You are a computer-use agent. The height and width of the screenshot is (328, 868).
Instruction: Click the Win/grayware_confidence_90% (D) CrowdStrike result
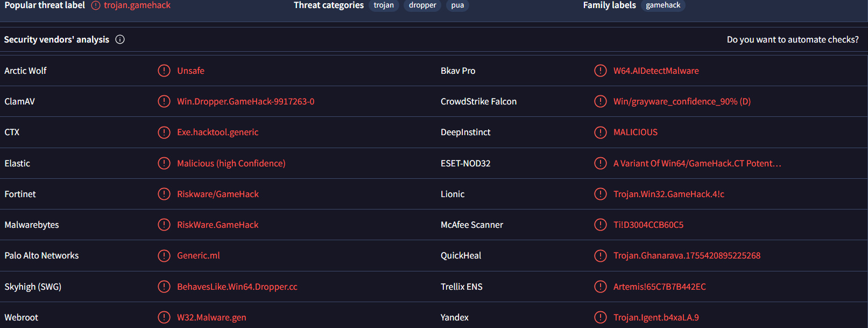tap(682, 101)
